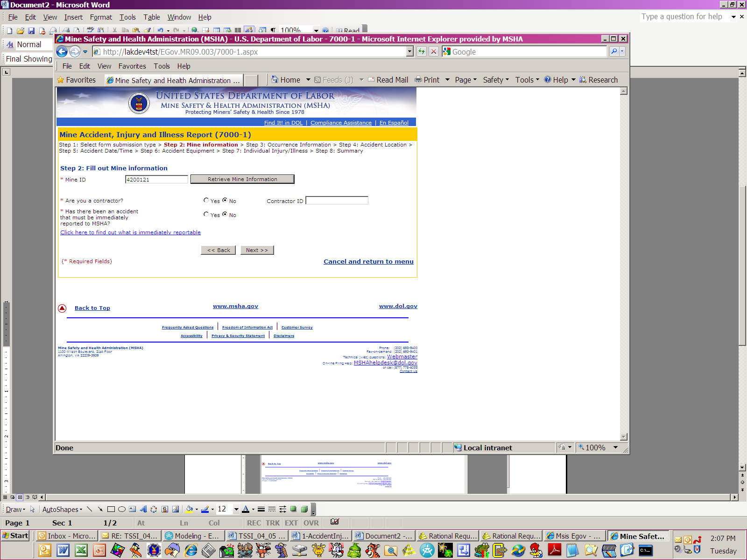Open Fill Color swatch in Drawing toolbar
Screen dimensions: 747x560
189,509
